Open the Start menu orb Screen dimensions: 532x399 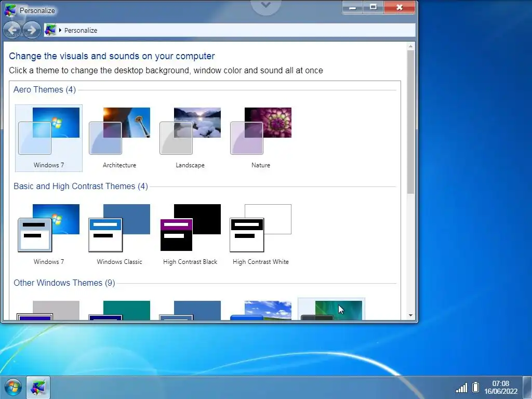[13, 387]
